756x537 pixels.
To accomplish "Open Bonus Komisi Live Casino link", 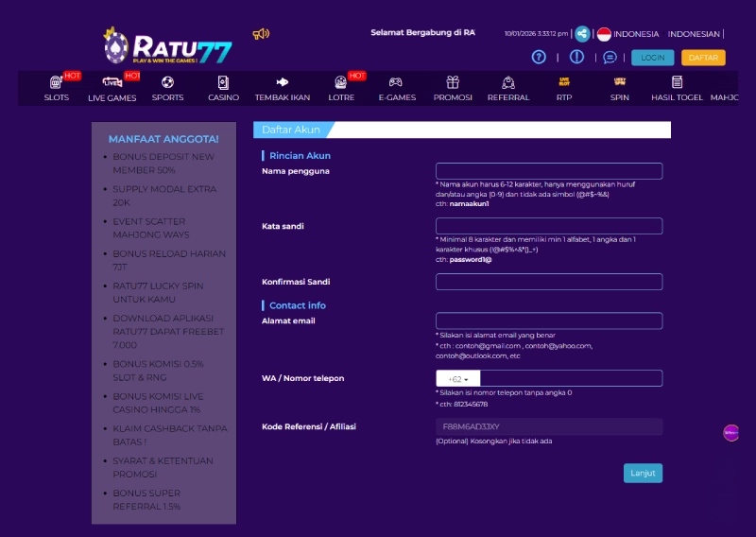I will (158, 403).
